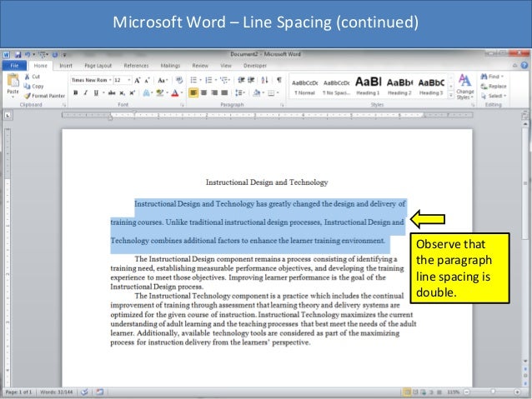This screenshot has height=399, width=532.
Task: Save the document from the quick access toolbar
Action: (18, 54)
